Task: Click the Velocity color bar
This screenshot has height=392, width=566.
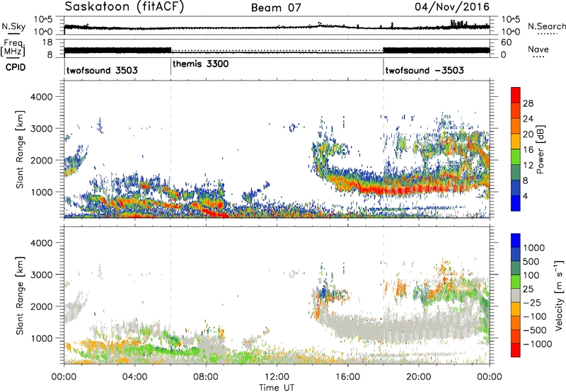Action: [x=516, y=295]
